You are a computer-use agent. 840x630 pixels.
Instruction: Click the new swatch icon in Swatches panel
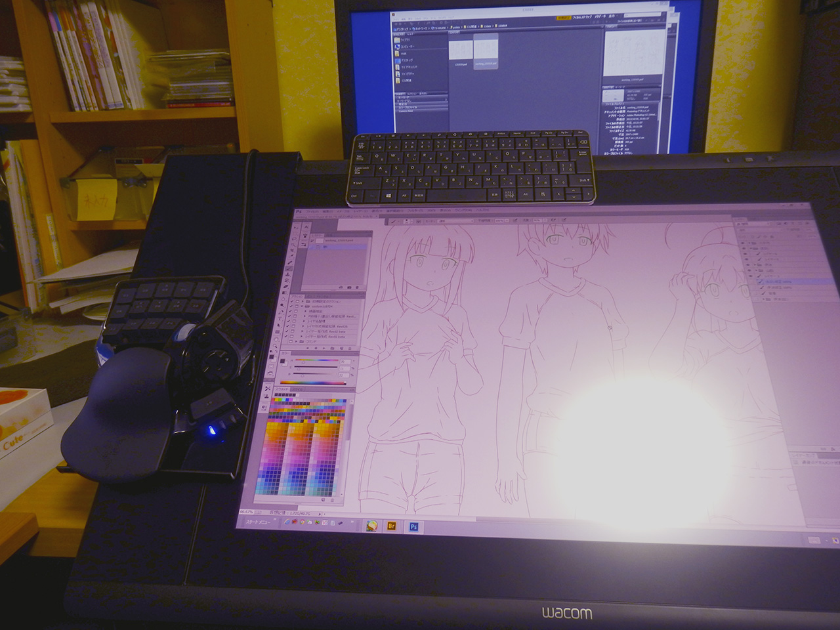pos(323,499)
